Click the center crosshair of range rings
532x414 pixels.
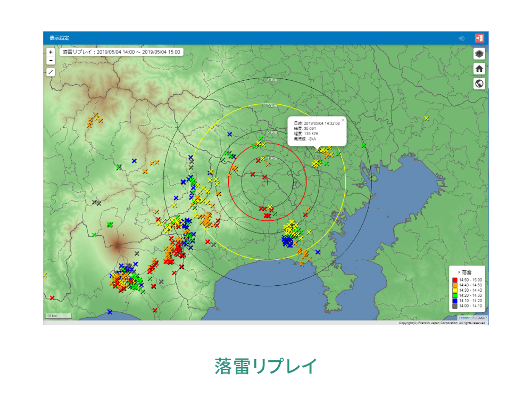pyautogui.click(x=267, y=181)
